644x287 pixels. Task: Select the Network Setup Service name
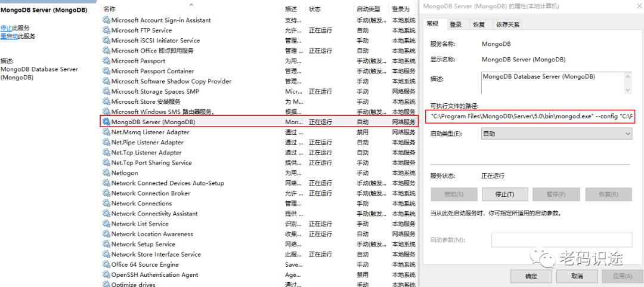pyautogui.click(x=143, y=244)
